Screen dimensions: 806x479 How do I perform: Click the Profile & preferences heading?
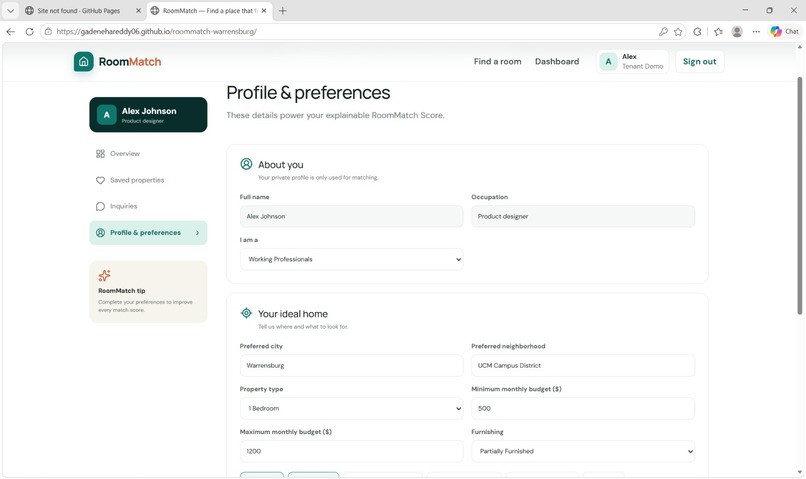[308, 93]
